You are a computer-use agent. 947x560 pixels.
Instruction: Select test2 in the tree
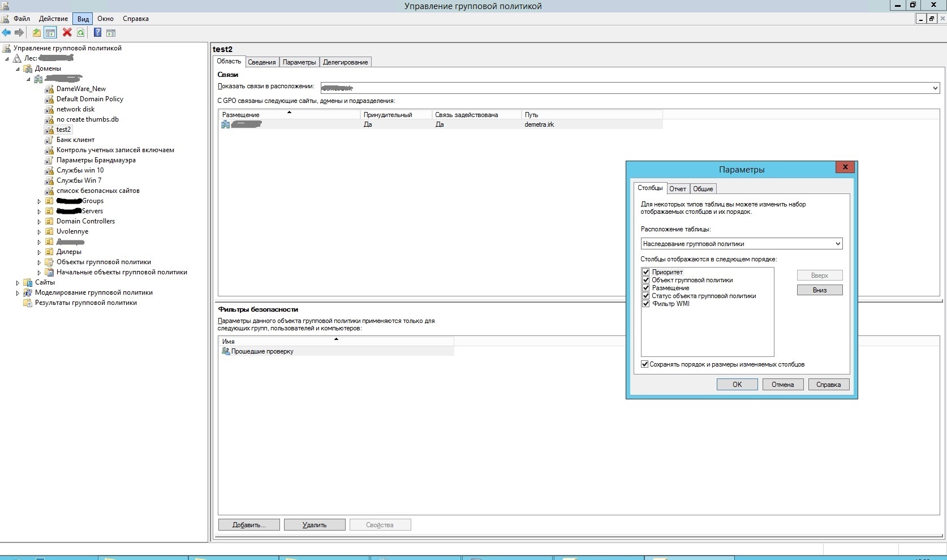pyautogui.click(x=63, y=130)
